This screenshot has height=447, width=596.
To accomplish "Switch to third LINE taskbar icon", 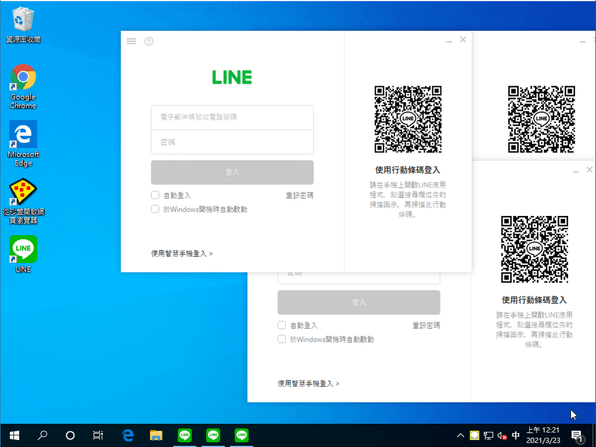I will (x=241, y=435).
